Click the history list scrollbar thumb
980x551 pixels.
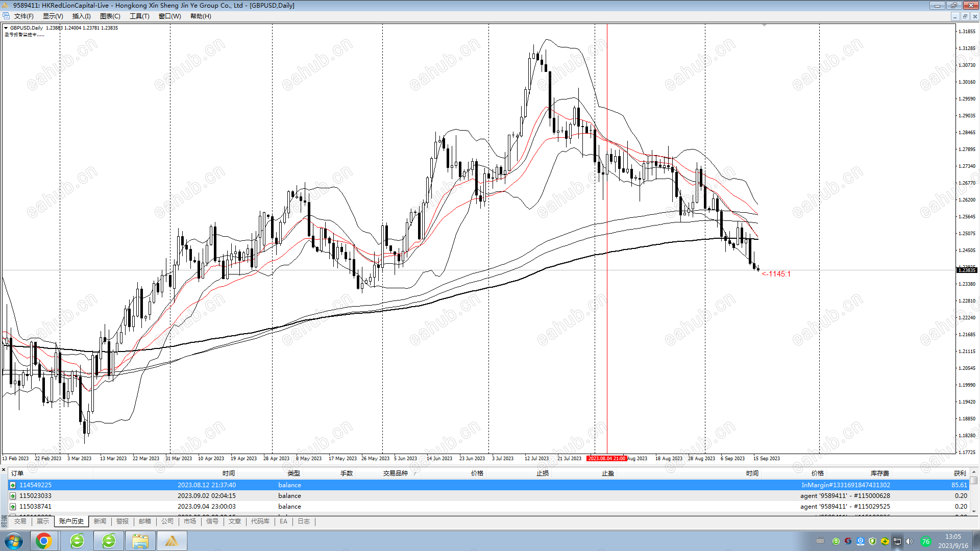pyautogui.click(x=974, y=480)
